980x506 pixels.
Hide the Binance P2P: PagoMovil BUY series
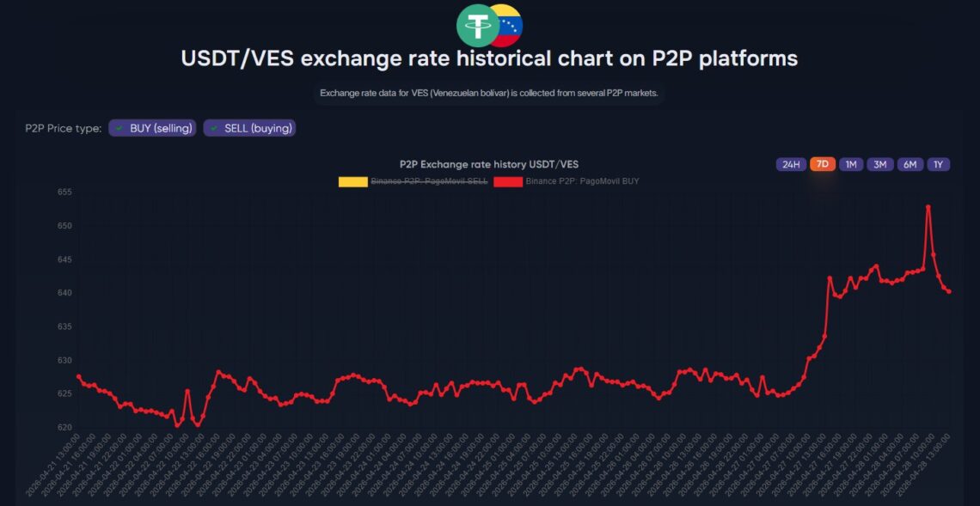click(x=582, y=181)
